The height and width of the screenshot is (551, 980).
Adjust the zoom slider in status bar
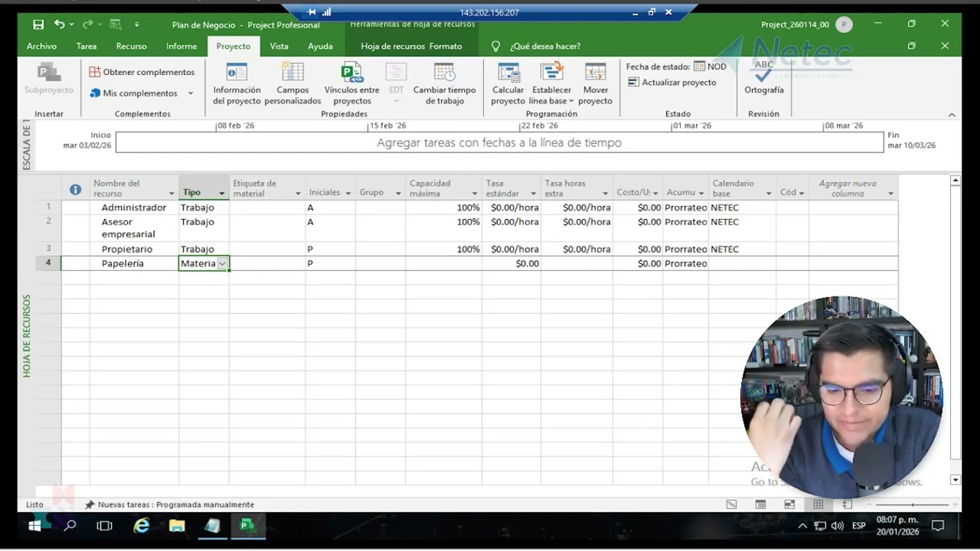click(x=913, y=504)
